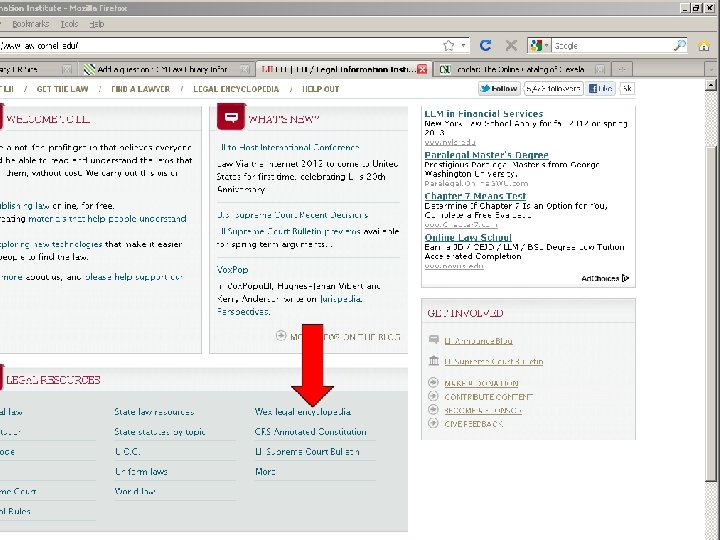The height and width of the screenshot is (540, 720).
Task: Open the Firefox home page icon
Action: pyautogui.click(x=703, y=45)
